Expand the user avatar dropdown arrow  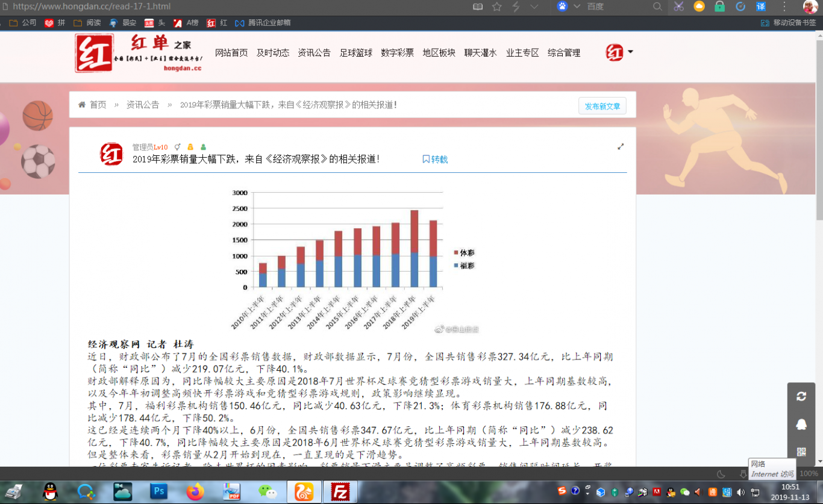(x=630, y=52)
